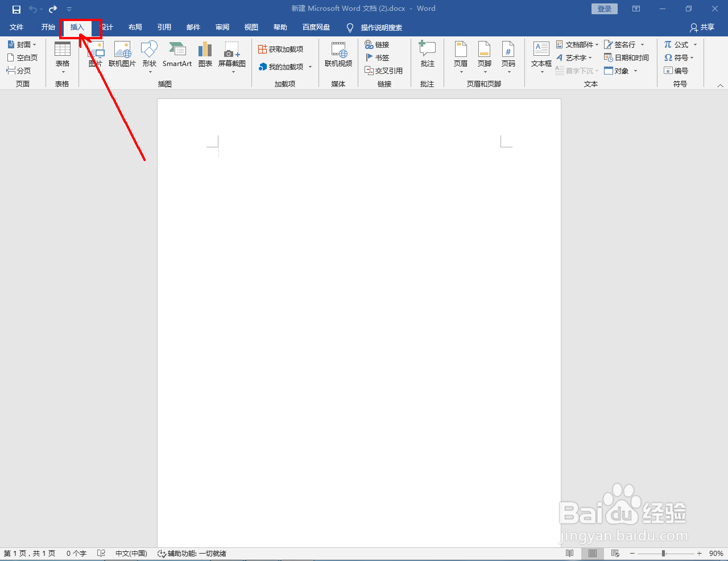The height and width of the screenshot is (561, 728).
Task: Click accessibility status (辅助功能)
Action: (x=192, y=554)
